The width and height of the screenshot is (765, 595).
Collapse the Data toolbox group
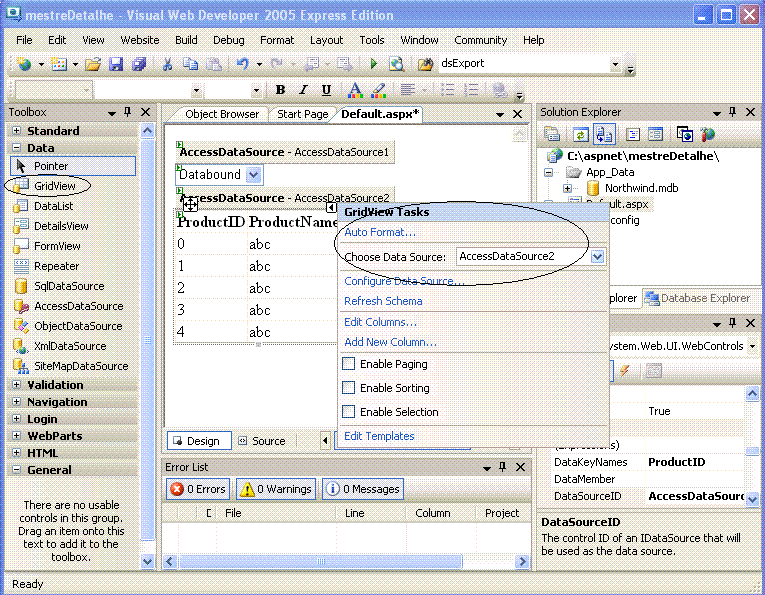[x=17, y=147]
